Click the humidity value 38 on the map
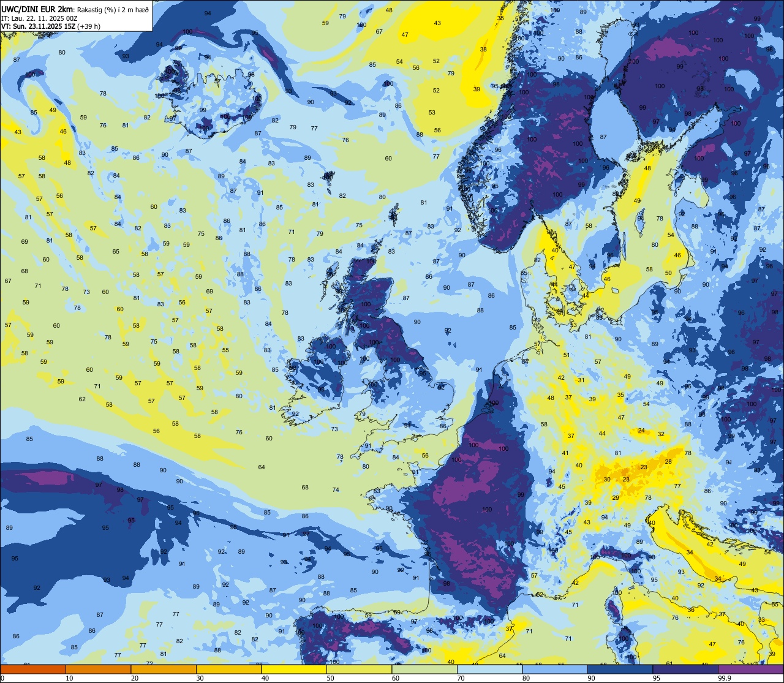Screen dimensions: 784x683 point(483,50)
